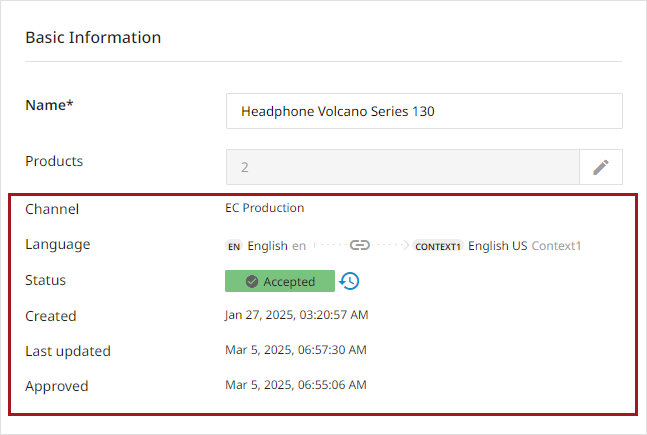Click the source language text English en
Screen dimensions: 647x435
pyautogui.click(x=277, y=245)
